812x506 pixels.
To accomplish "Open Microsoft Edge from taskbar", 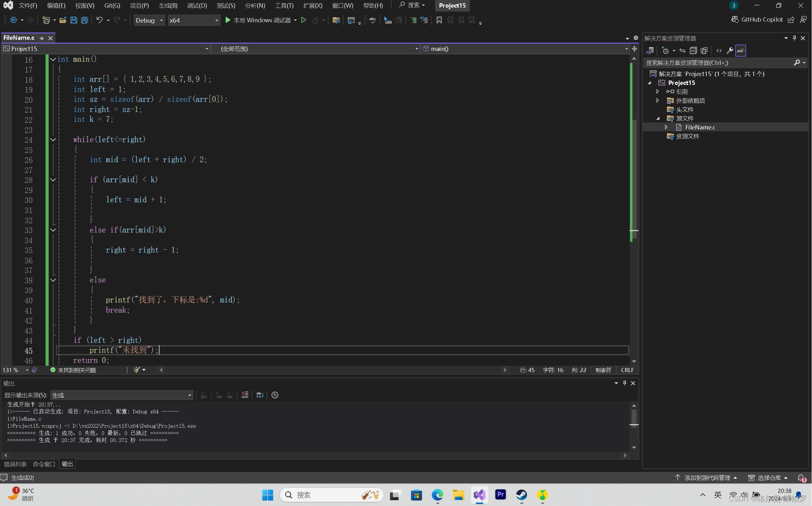I will pyautogui.click(x=437, y=495).
